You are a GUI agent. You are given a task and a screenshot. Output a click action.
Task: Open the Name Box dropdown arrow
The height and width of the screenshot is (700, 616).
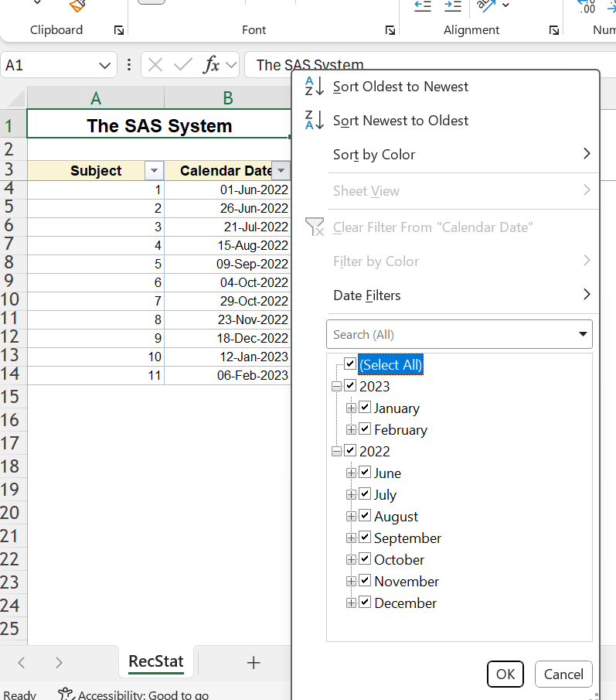pyautogui.click(x=104, y=66)
